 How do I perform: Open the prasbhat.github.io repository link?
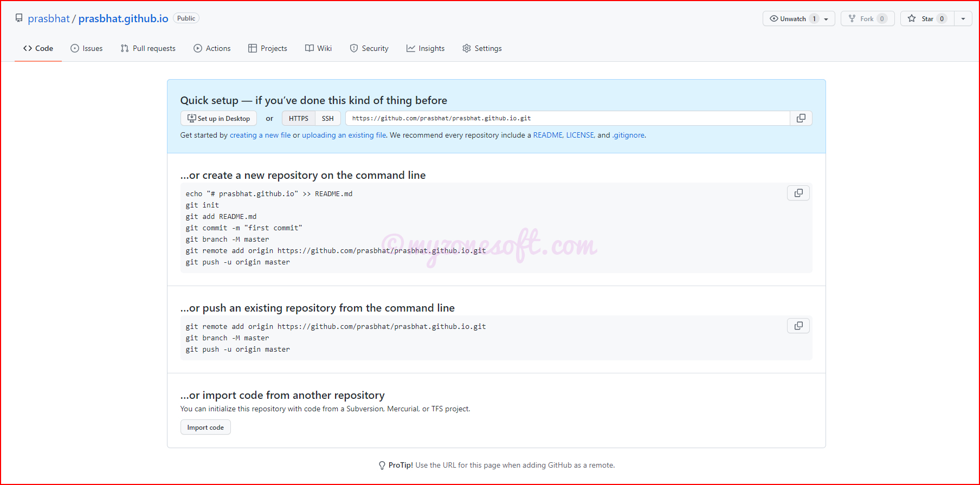coord(123,18)
